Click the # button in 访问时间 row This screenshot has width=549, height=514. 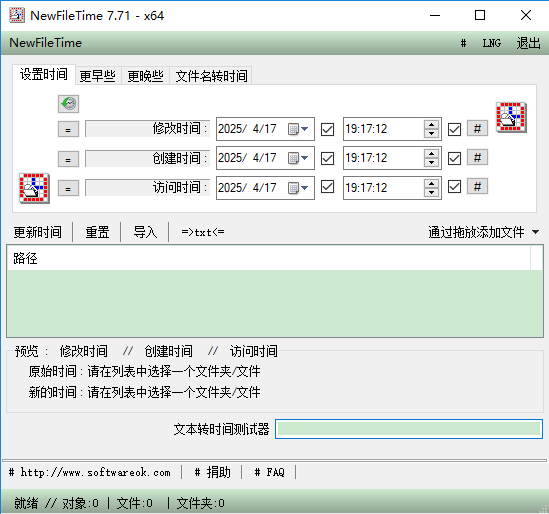477,187
